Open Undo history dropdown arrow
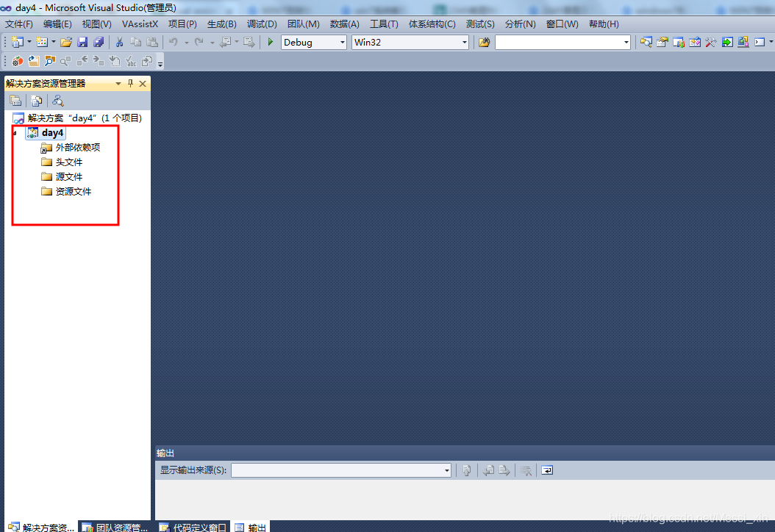775x532 pixels. pos(186,43)
